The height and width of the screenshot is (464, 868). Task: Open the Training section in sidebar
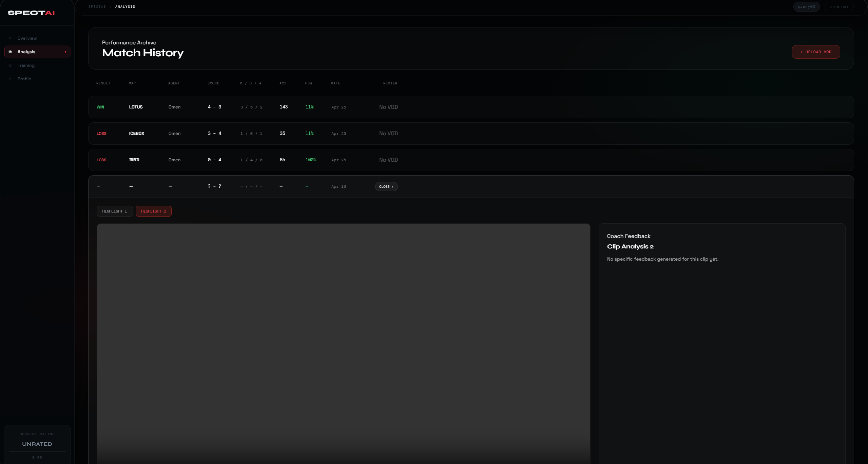[26, 65]
